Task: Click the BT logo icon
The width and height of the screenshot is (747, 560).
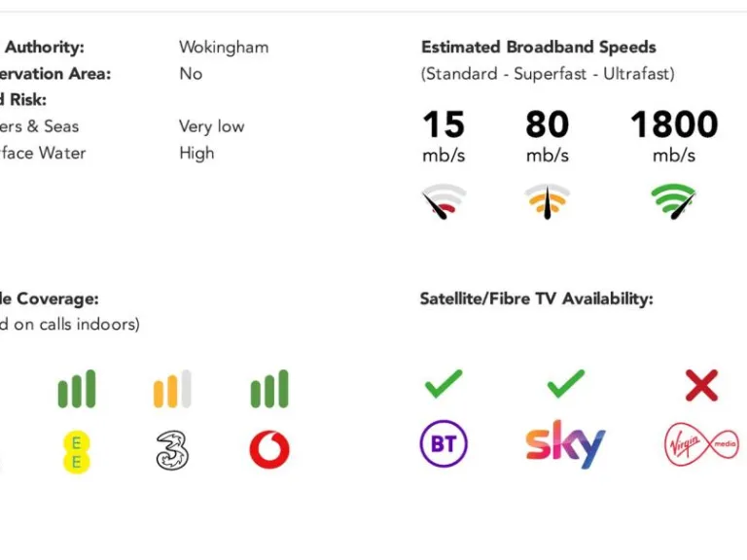Action: pos(444,445)
